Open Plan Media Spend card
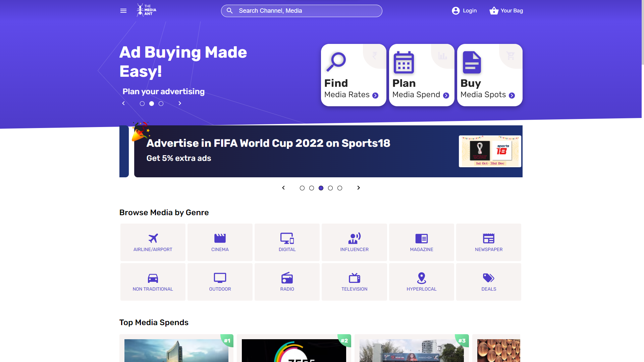644x362 pixels. (x=422, y=75)
